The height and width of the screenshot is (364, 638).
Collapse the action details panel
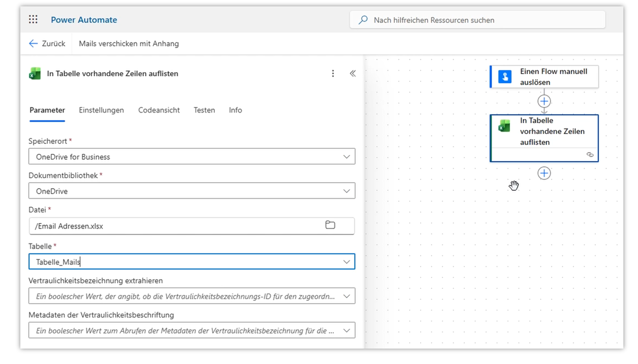[353, 74]
